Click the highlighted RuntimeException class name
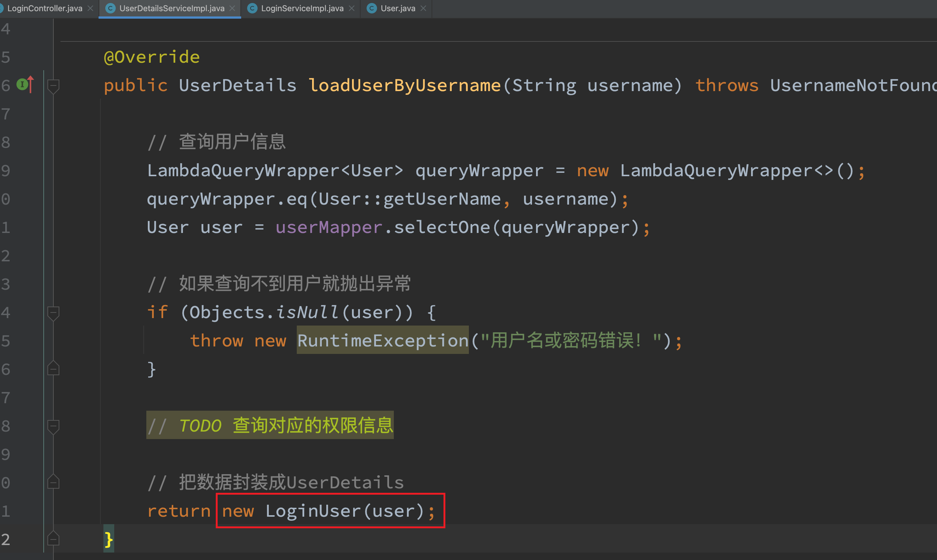Image resolution: width=937 pixels, height=560 pixels. (x=383, y=340)
